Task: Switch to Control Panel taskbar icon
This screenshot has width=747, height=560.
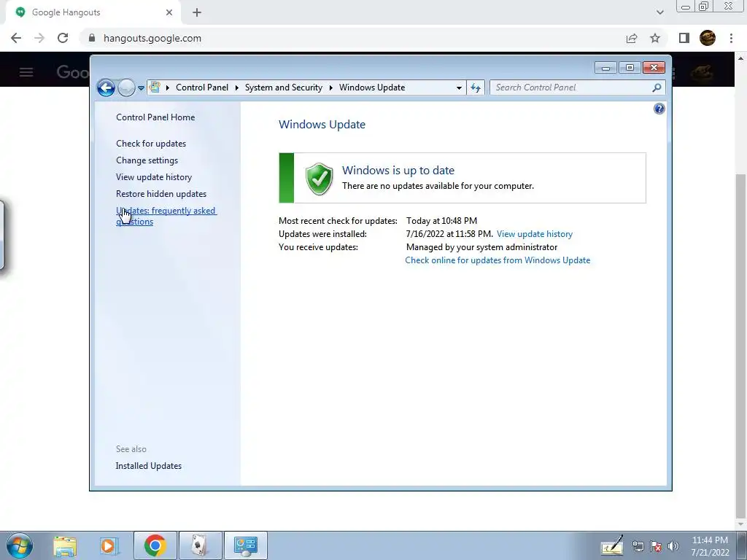Action: [246, 545]
